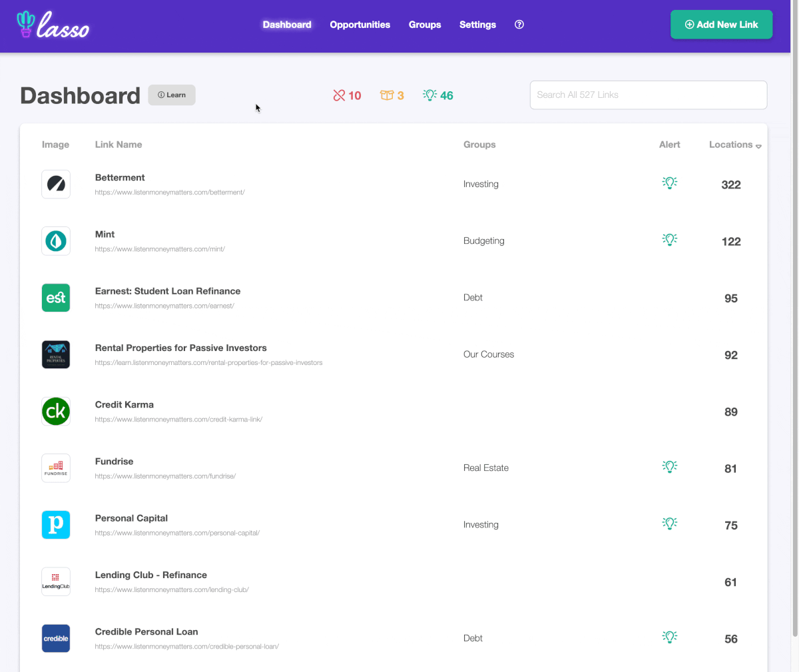The width and height of the screenshot is (799, 672).
Task: Click the Add New Link button
Action: [722, 25]
